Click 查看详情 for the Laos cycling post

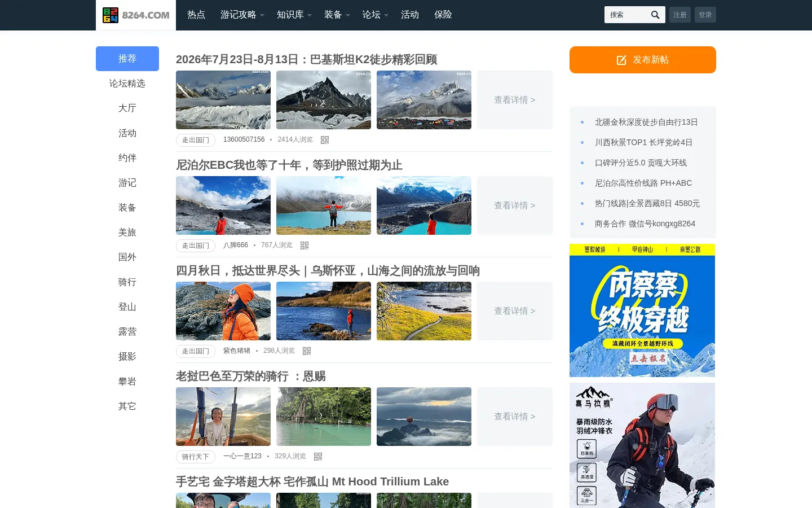coord(515,417)
